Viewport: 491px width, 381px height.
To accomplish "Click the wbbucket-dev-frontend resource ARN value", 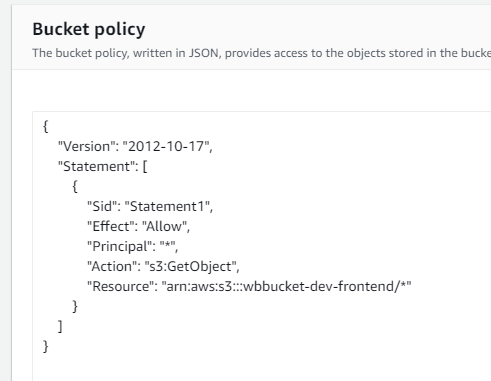I will click(287, 286).
